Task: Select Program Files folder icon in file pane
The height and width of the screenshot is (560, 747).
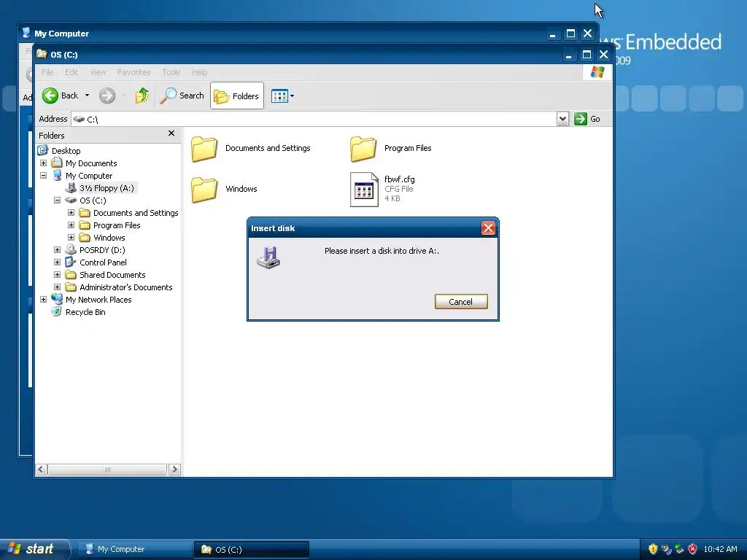Action: click(363, 149)
